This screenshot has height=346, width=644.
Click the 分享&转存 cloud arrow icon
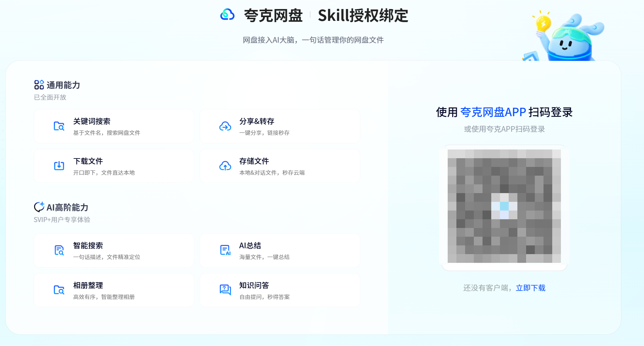click(225, 126)
